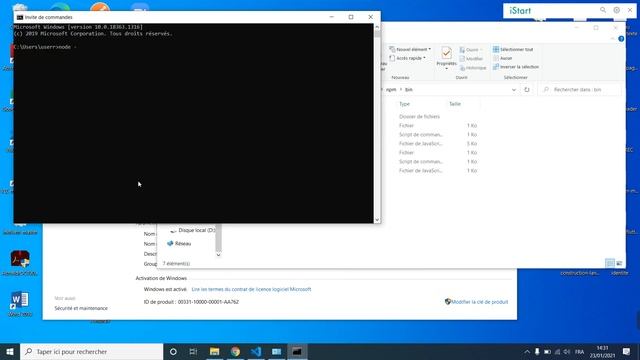Switch Explorer to details view icon

point(610,263)
